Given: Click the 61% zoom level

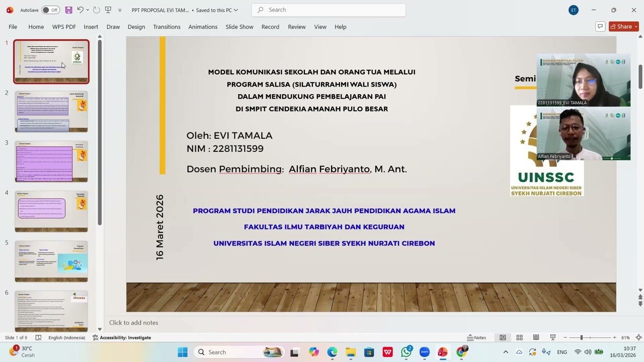Looking at the screenshot, I should [x=625, y=337].
